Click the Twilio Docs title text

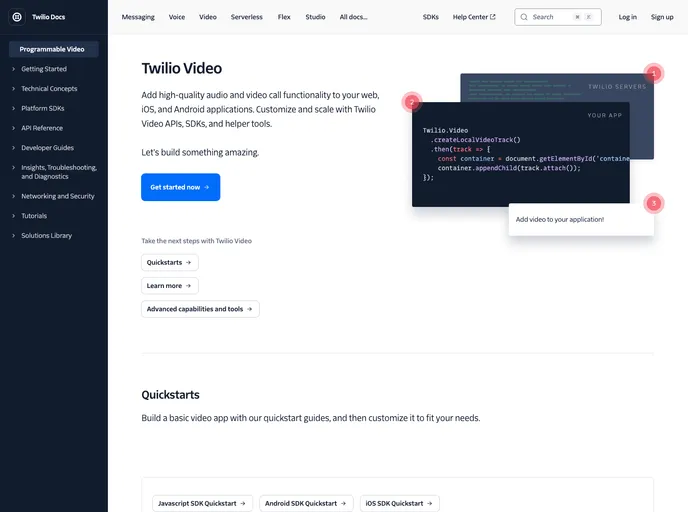pyautogui.click(x=48, y=17)
